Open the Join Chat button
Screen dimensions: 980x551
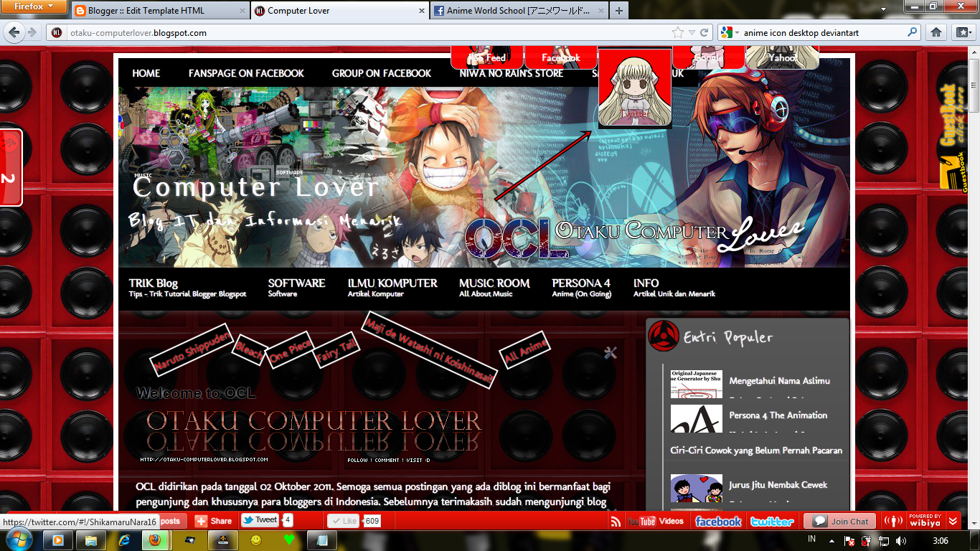click(x=842, y=522)
